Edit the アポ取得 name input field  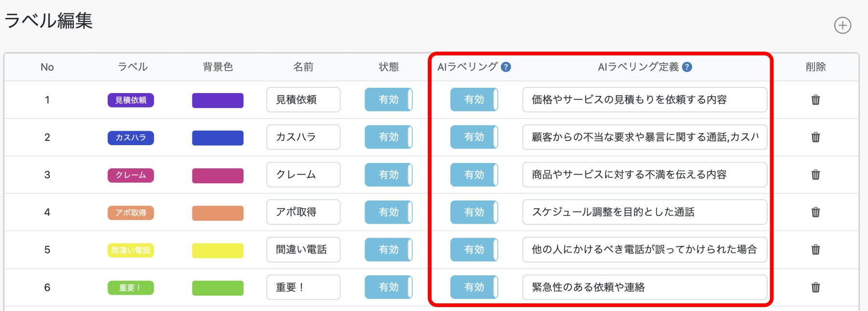pos(303,212)
